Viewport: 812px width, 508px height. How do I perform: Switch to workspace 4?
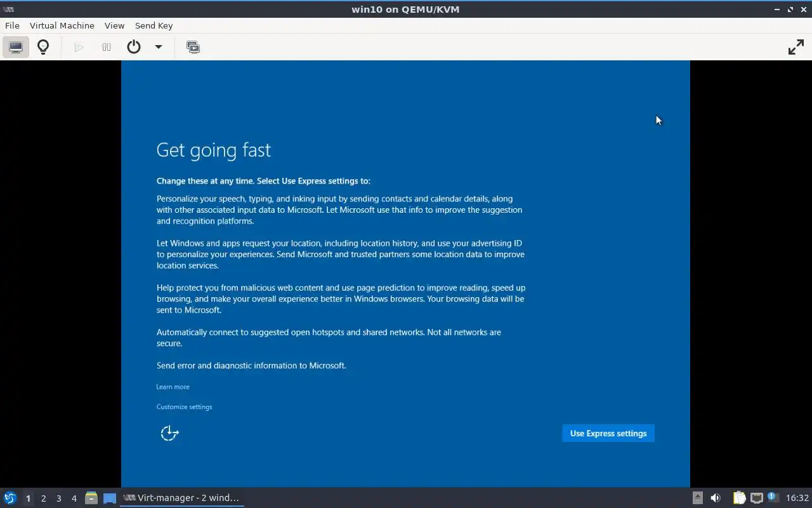click(74, 498)
